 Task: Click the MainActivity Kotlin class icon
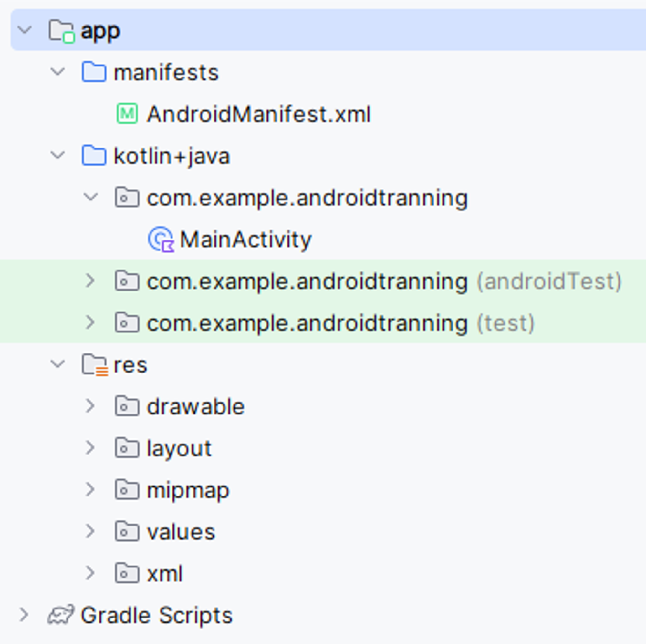[161, 239]
